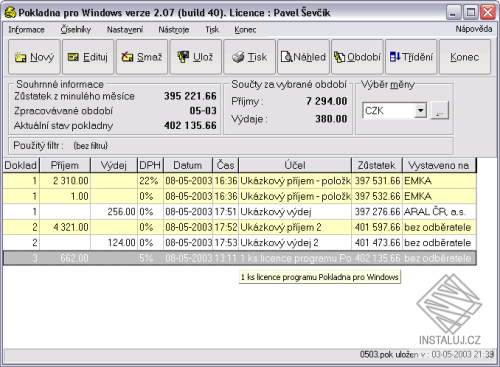Select the Ukázkový výdej purpose cell
500x367 pixels.
(x=295, y=212)
